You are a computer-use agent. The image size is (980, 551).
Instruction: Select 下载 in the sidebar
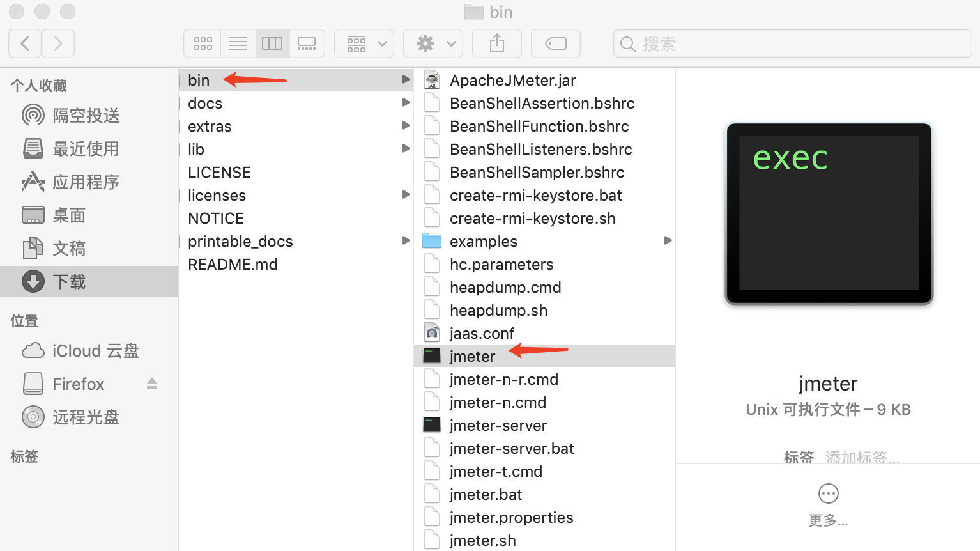click(89, 281)
